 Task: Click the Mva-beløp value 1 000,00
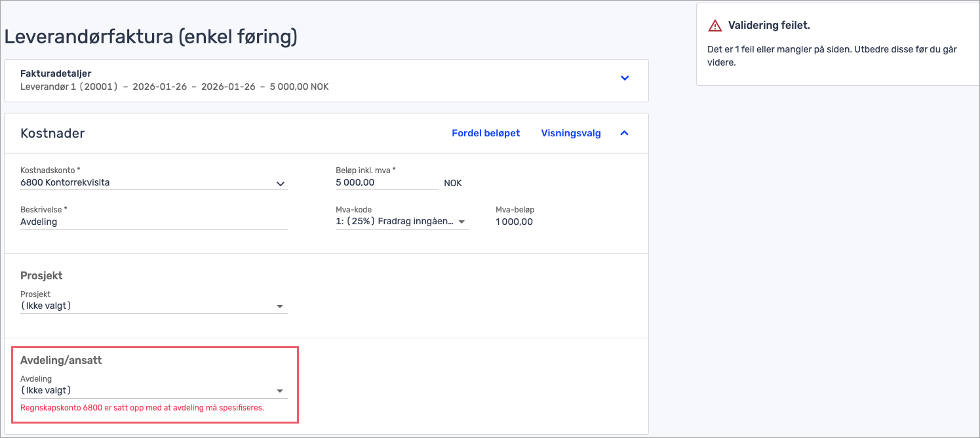coord(514,222)
